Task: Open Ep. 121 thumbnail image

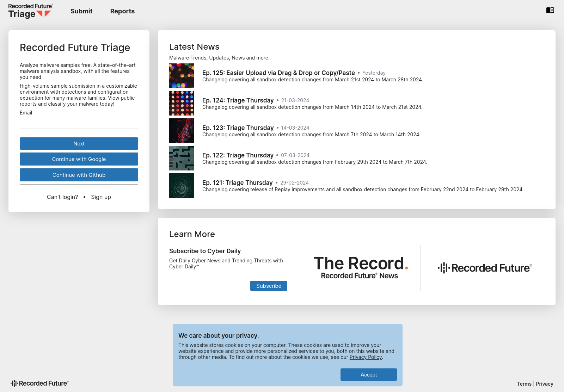Action: point(182,186)
